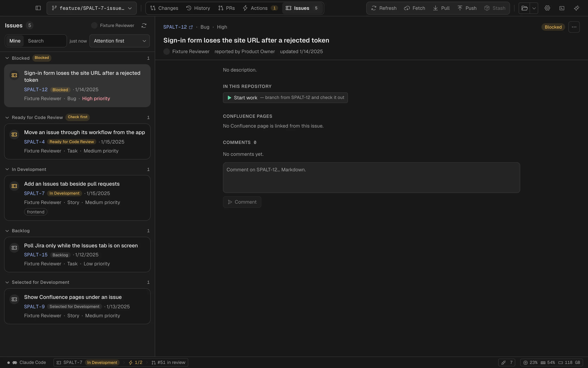Click ticket icon on SPALT-7 card
588x368 pixels.
click(x=14, y=186)
